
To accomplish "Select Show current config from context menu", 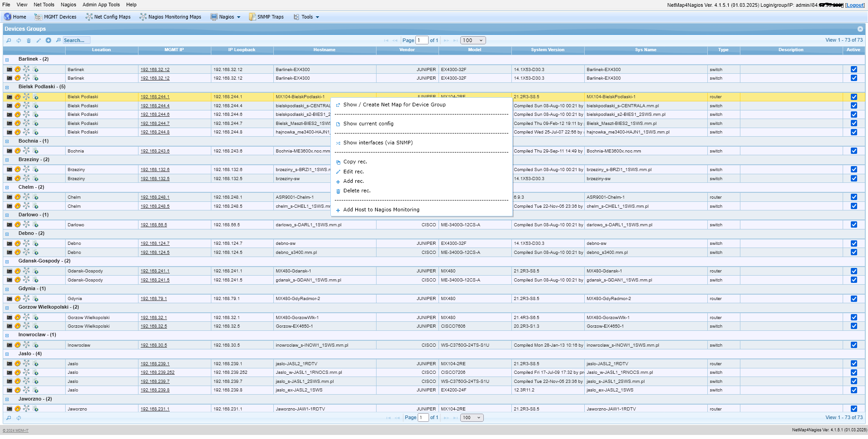I will click(368, 124).
